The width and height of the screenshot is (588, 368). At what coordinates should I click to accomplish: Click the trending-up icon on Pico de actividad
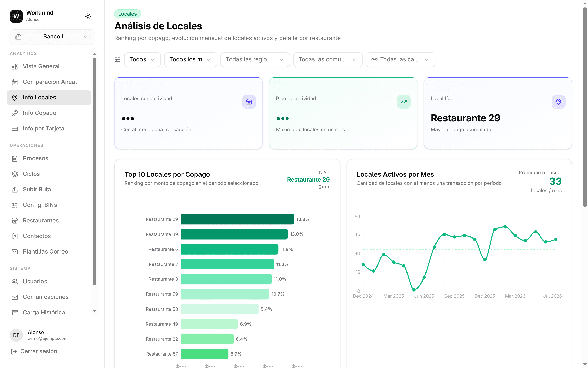pos(404,102)
